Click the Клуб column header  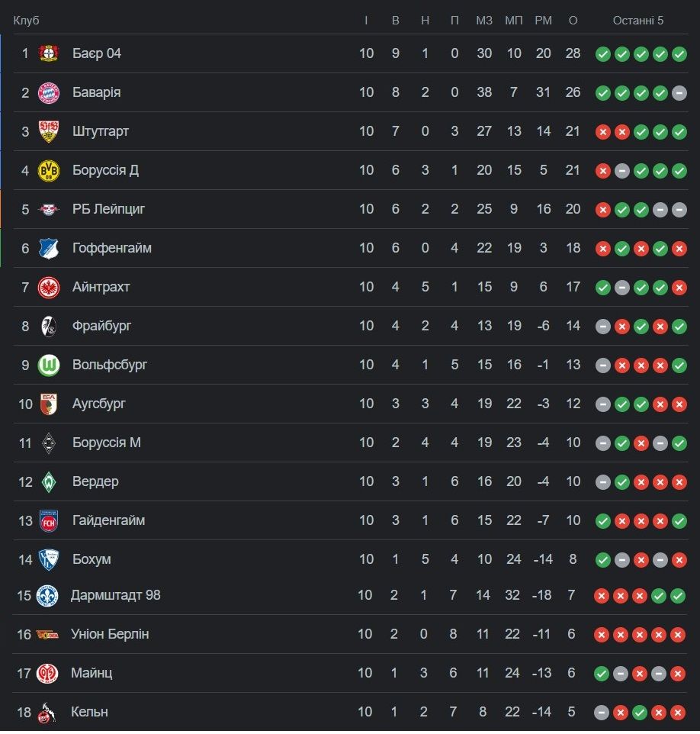tap(26, 21)
